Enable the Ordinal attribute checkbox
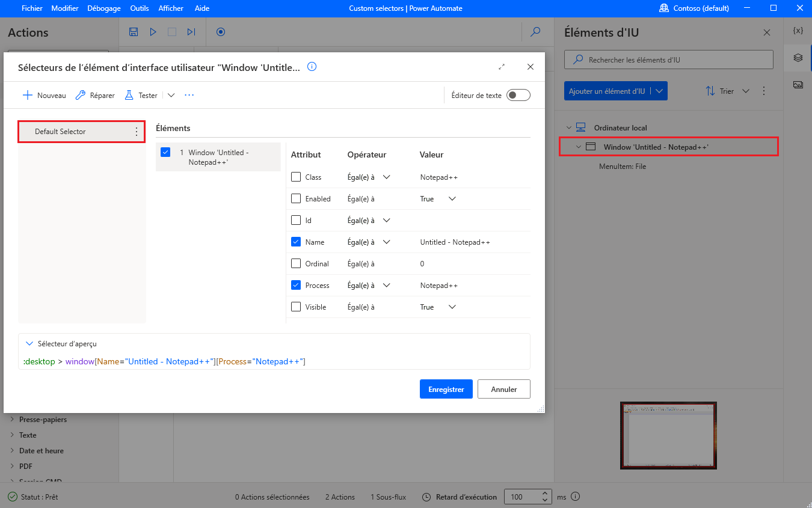 (296, 263)
